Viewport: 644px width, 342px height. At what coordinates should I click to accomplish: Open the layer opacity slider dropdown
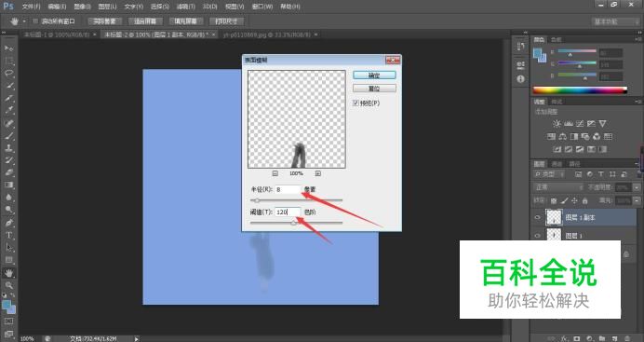[x=637, y=187]
